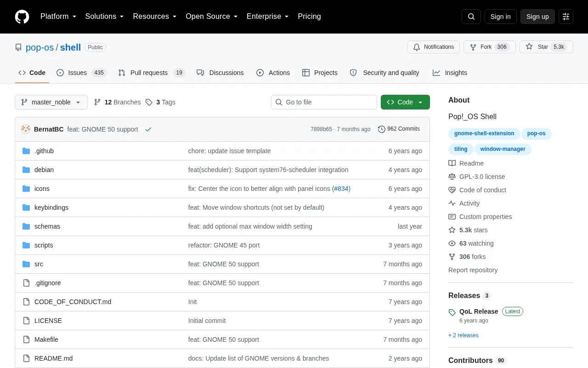Viewport: 588px width, 368px height.
Task: Click the Readme book icon
Action: [452, 163]
